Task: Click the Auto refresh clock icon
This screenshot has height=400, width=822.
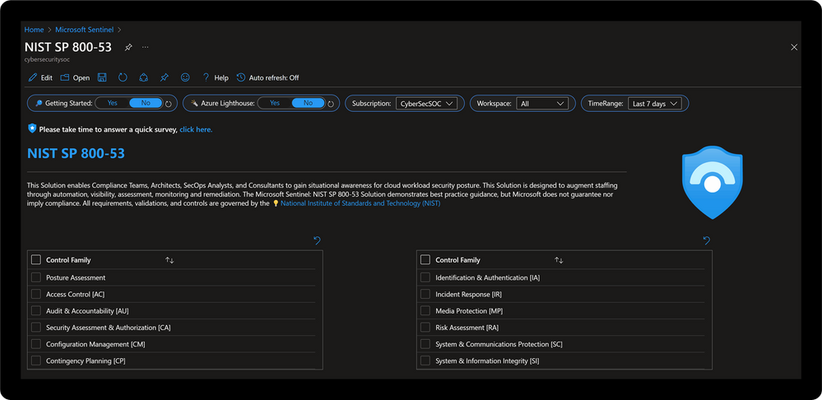Action: tap(241, 78)
